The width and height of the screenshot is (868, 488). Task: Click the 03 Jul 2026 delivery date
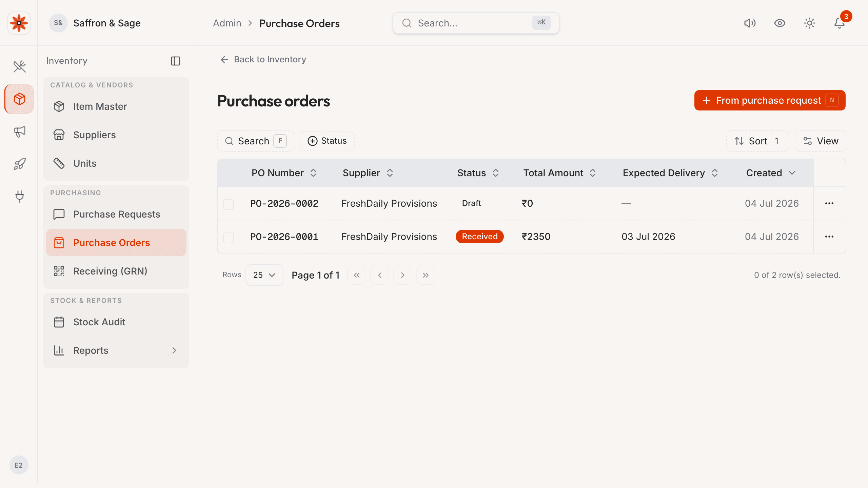[x=648, y=237]
